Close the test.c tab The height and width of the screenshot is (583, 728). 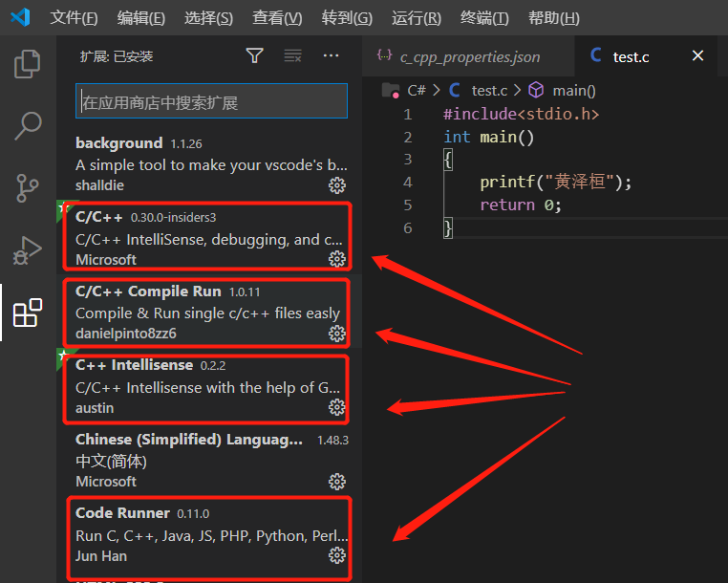point(697,55)
